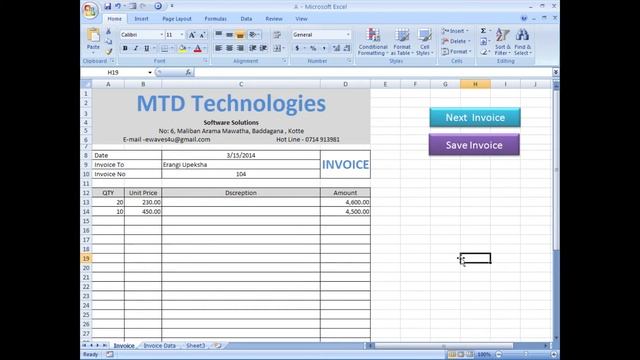This screenshot has width=640, height=360.
Task: Switch to the Insert ribbon tab
Action: pos(141,19)
